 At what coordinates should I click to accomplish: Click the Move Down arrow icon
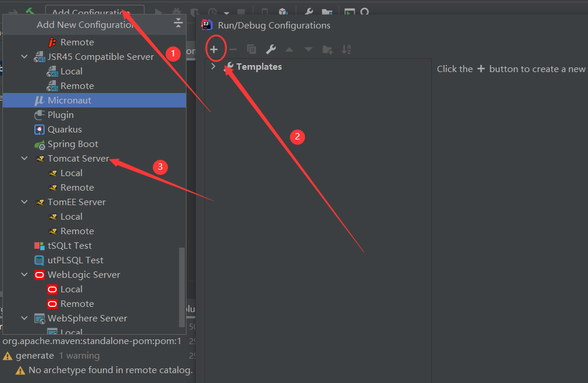(309, 49)
